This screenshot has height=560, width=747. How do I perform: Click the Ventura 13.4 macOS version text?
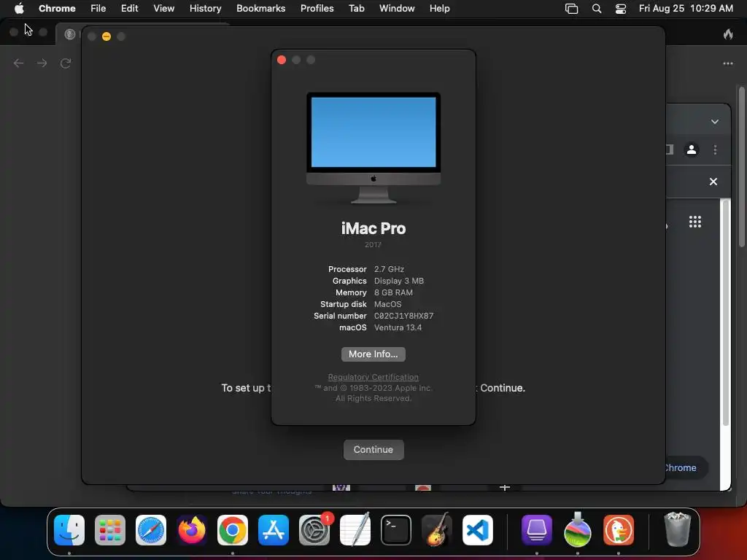(398, 327)
